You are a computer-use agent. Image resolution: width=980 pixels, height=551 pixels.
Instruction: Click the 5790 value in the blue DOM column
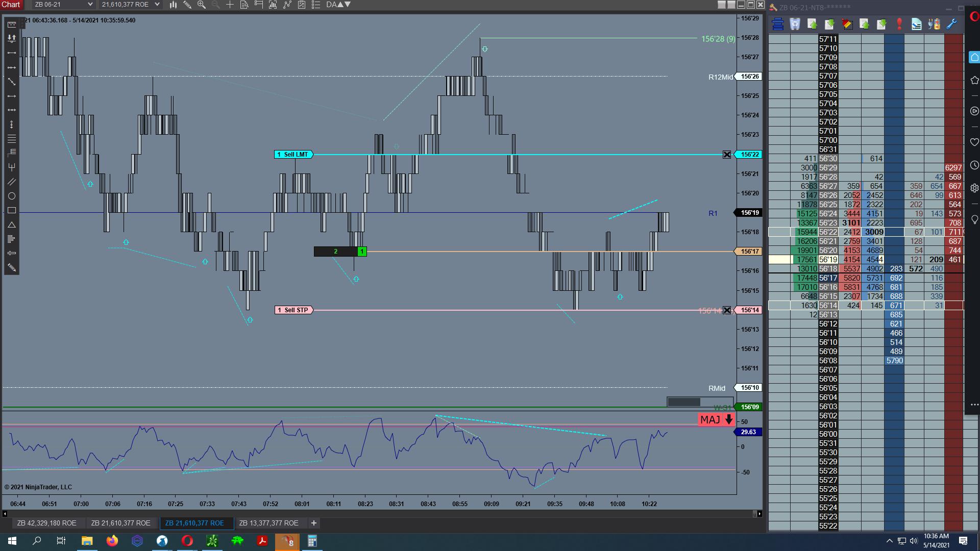pos(894,361)
